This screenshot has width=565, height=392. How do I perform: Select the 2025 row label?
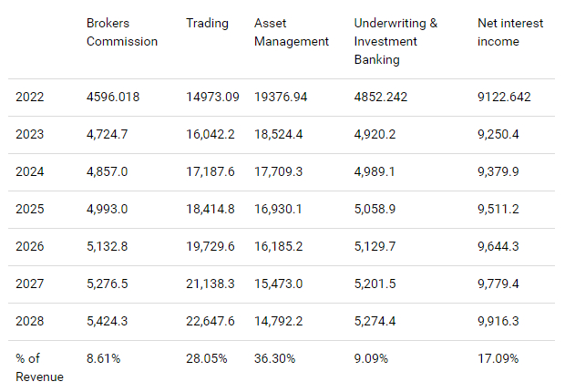(x=30, y=209)
